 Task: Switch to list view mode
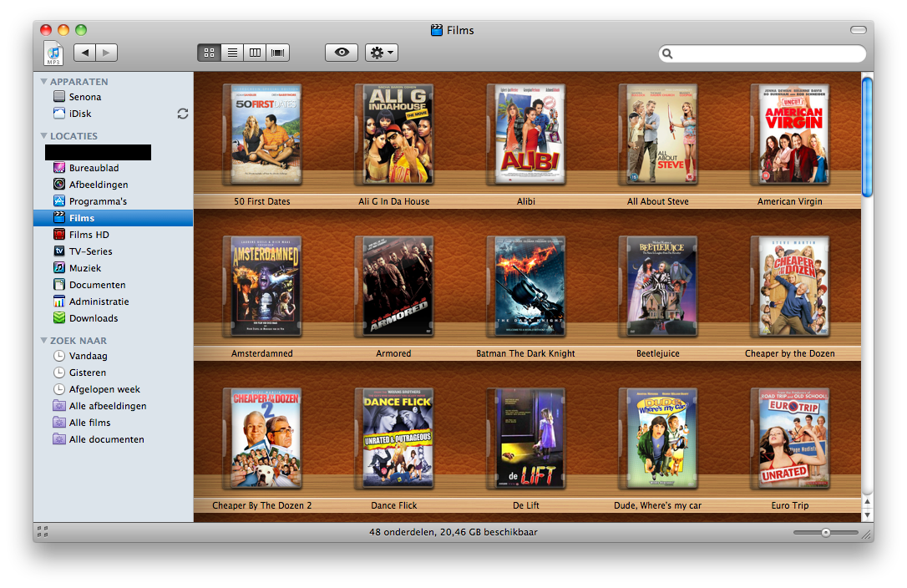click(x=232, y=53)
